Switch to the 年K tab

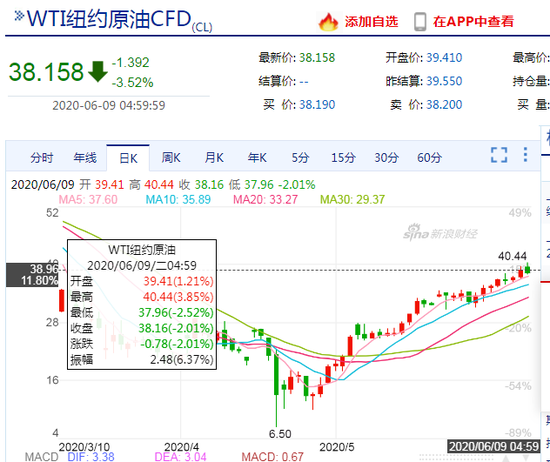pos(257,158)
